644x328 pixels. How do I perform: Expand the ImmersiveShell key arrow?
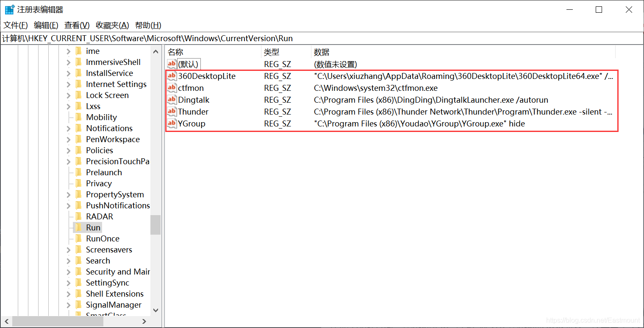[x=69, y=62]
